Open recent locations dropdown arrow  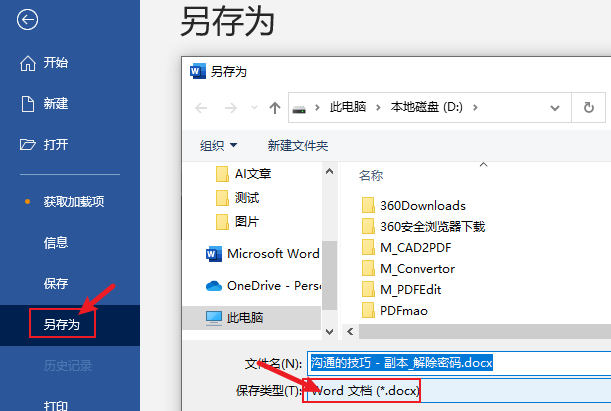pos(254,108)
